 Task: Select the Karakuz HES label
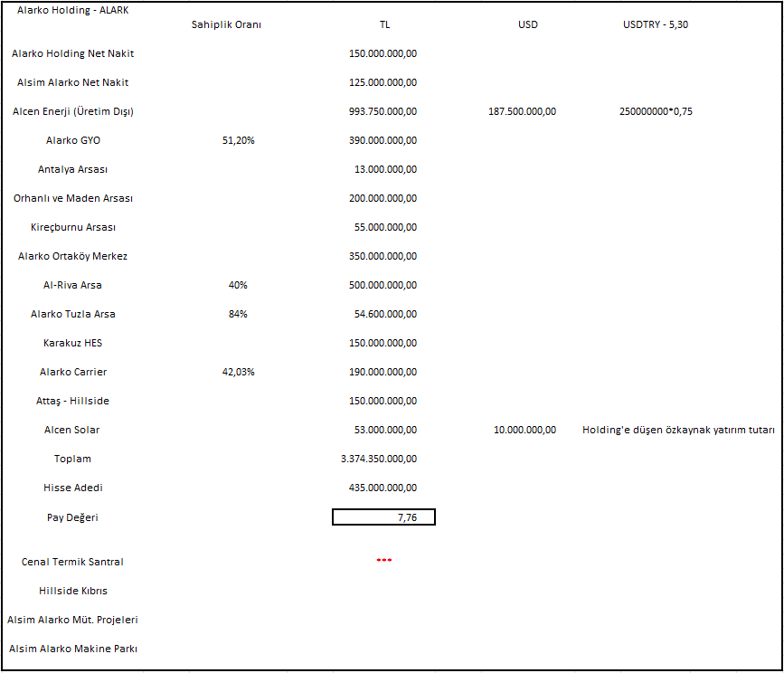(x=73, y=344)
